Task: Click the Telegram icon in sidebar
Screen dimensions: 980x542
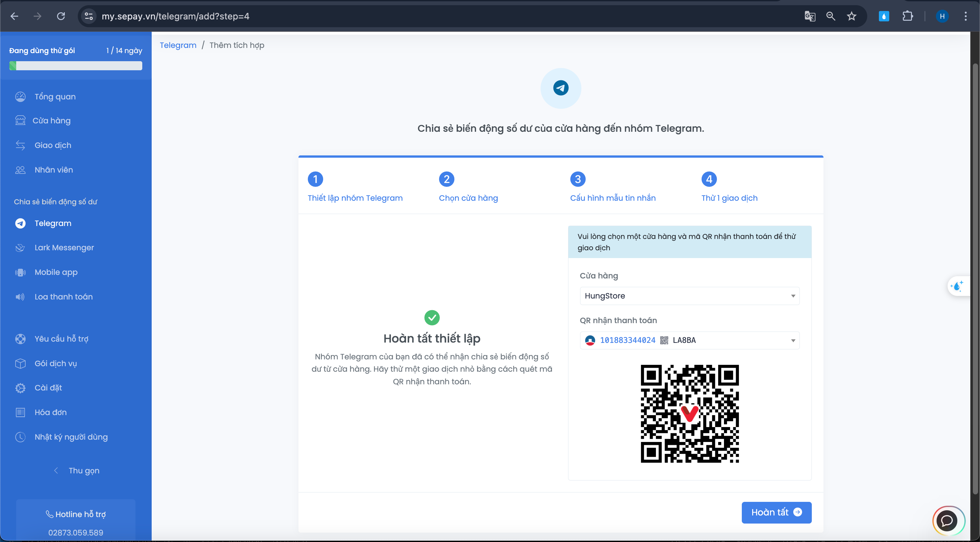Action: click(20, 223)
